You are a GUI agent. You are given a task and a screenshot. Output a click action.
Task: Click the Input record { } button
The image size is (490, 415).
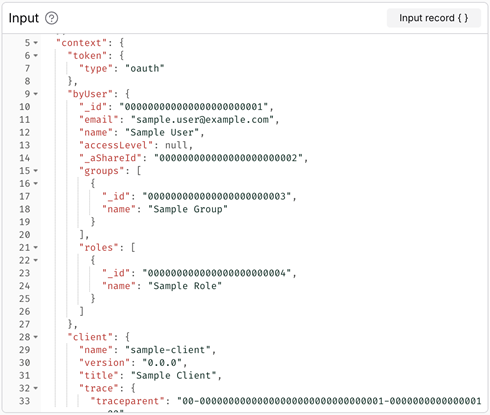(434, 18)
